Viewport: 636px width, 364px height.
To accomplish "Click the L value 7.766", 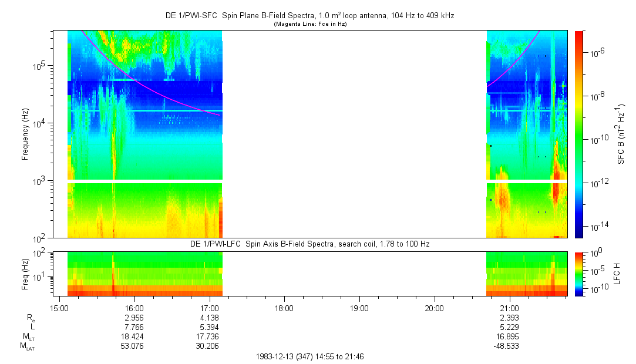I will 134,327.
